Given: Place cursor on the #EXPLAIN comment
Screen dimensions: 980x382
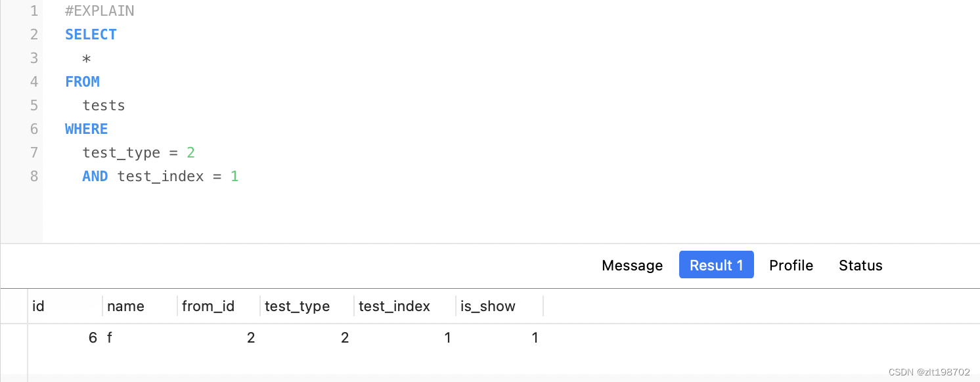Looking at the screenshot, I should coord(100,11).
